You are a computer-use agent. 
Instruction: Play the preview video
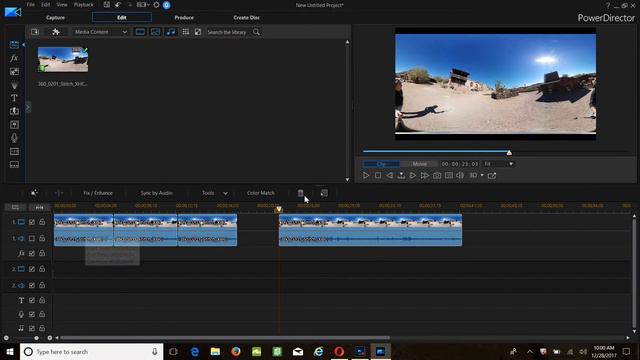(x=366, y=176)
